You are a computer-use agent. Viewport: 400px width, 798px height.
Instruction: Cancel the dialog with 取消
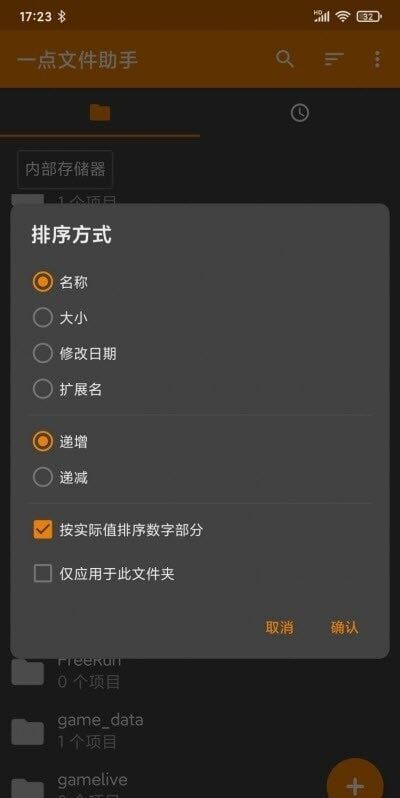point(279,628)
